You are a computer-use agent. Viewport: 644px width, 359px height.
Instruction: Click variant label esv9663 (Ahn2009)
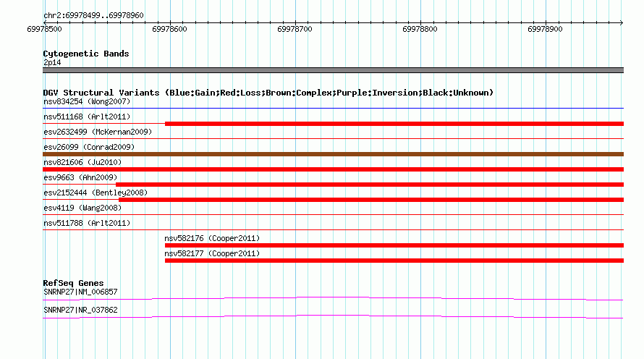click(80, 177)
